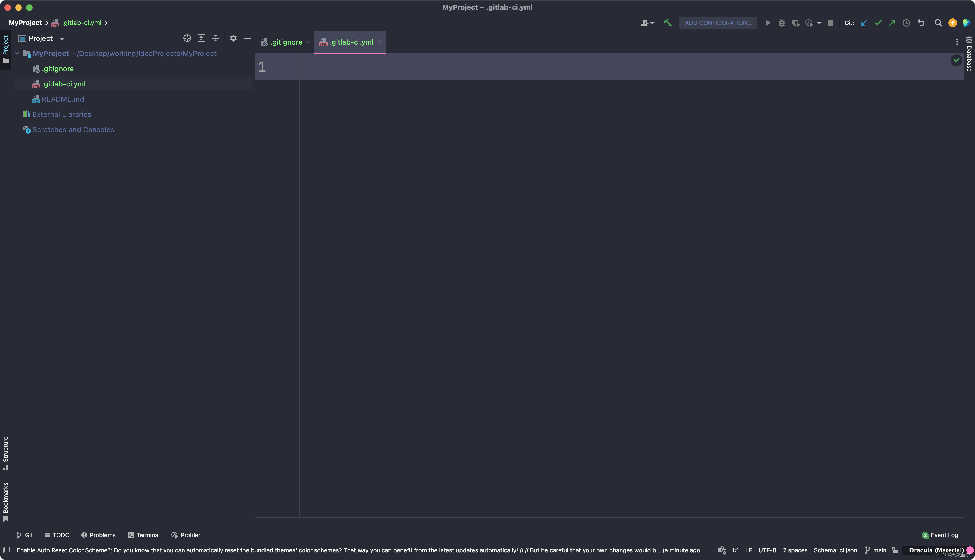Open code with me user dropdown
The image size is (975, 560).
[x=647, y=23]
